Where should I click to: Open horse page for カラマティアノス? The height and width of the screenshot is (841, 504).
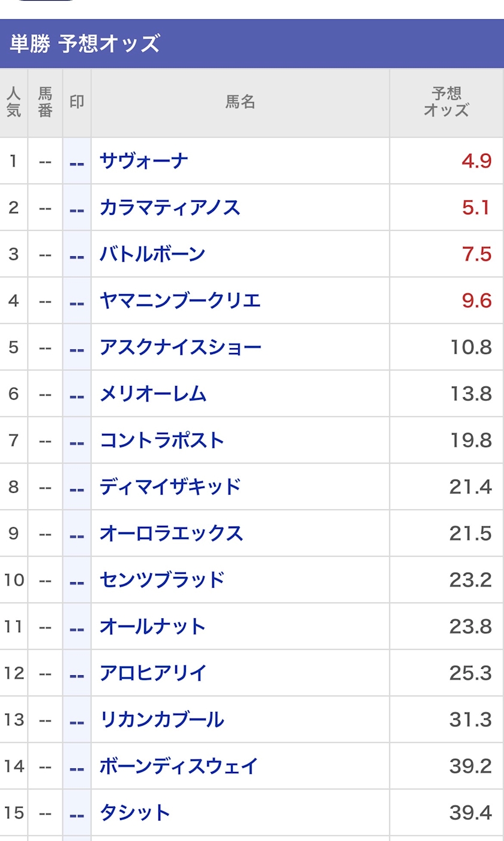click(x=170, y=208)
